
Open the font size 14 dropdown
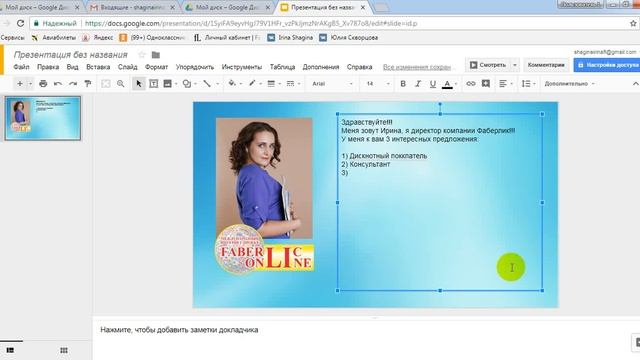[377, 84]
